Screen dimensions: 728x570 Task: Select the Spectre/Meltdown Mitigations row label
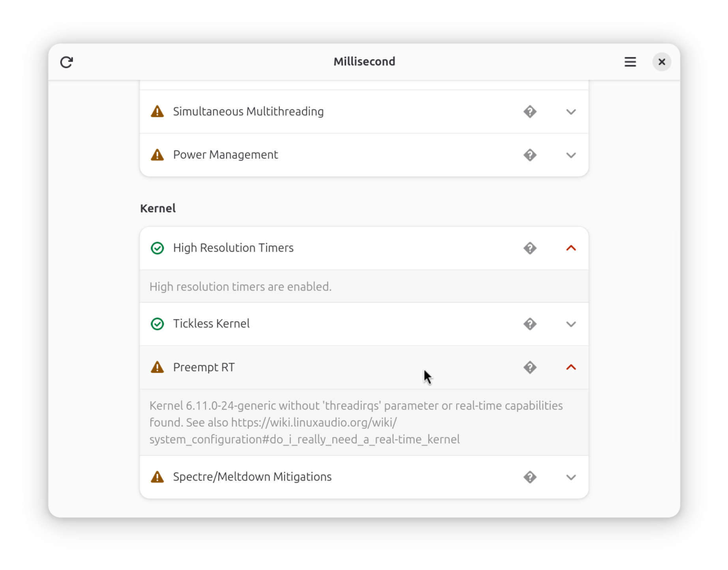coord(252,477)
